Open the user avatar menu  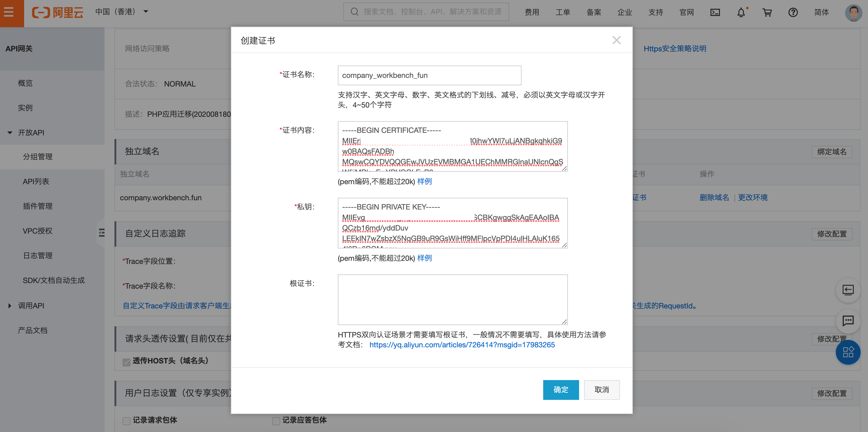click(853, 13)
